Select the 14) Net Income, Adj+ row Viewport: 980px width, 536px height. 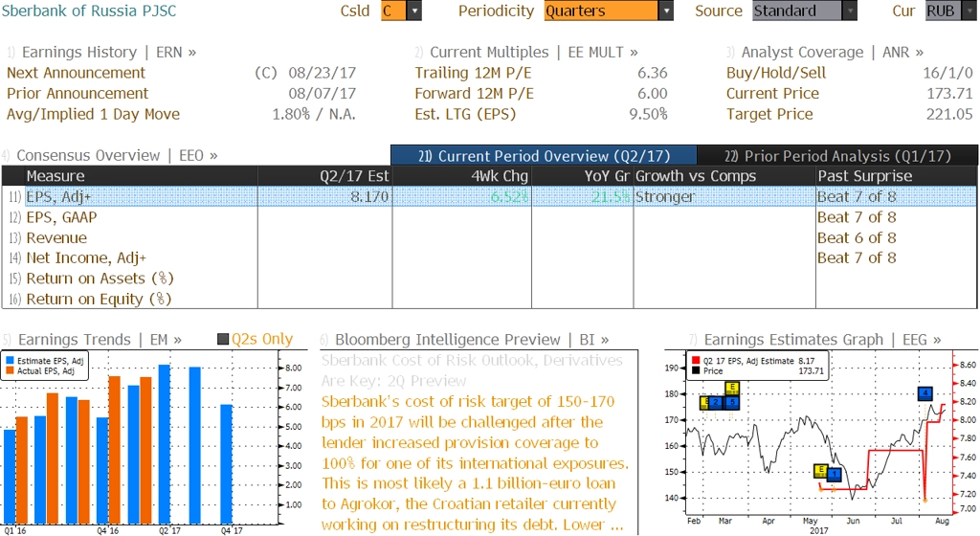[489, 257]
